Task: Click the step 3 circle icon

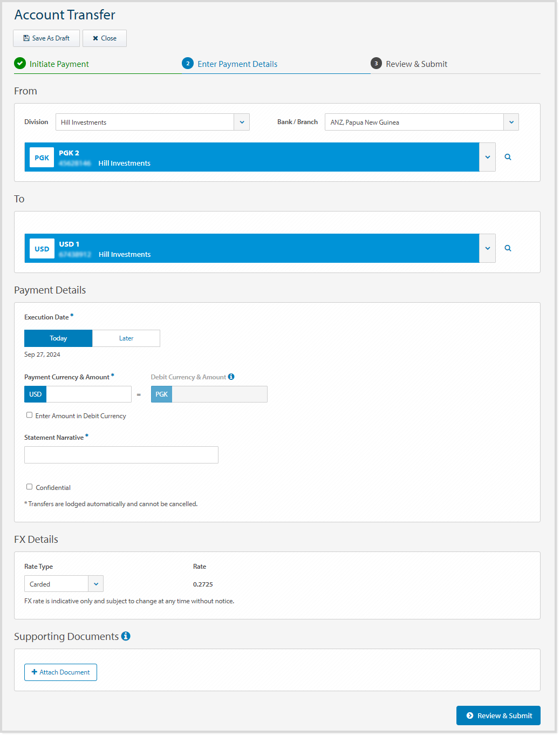Action: click(376, 64)
